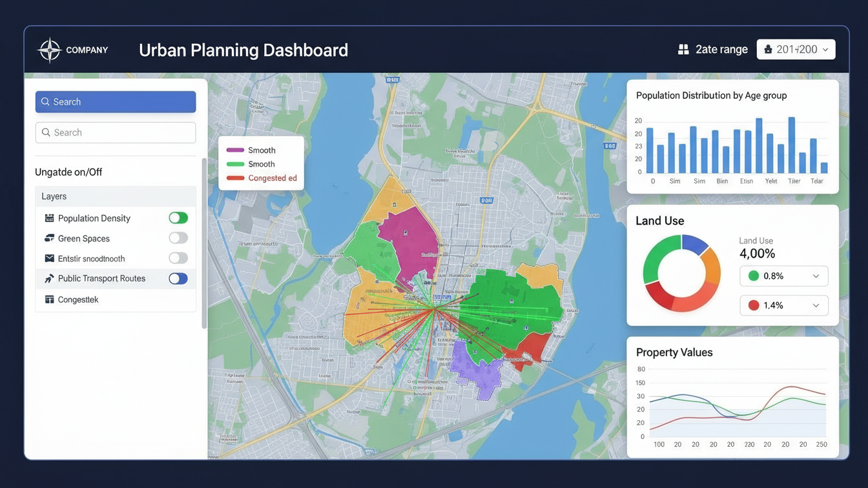
Task: Open the 201-200 date range dropdown
Action: (796, 48)
